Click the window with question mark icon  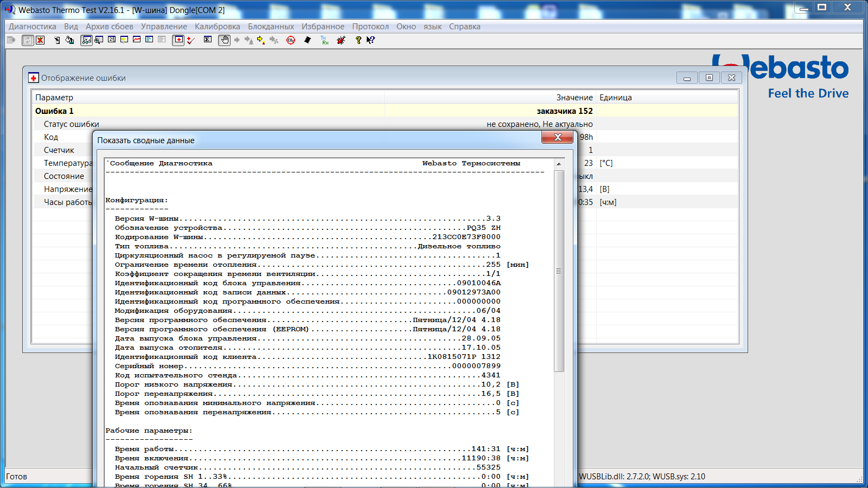124,40
